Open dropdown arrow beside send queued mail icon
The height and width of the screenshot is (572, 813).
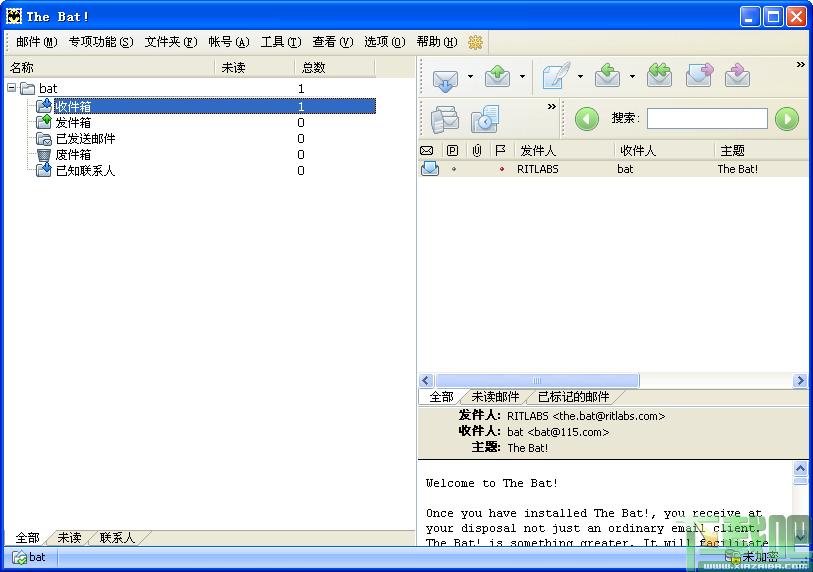[522, 77]
